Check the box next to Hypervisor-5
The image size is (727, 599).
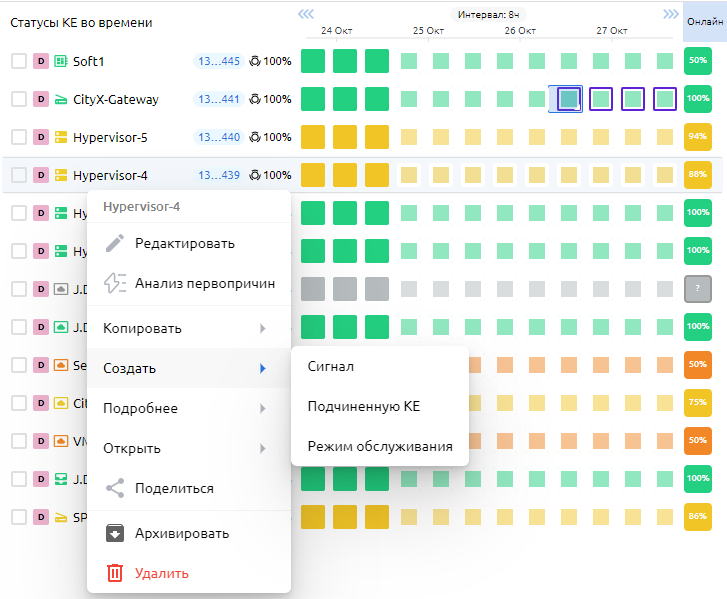pyautogui.click(x=19, y=137)
